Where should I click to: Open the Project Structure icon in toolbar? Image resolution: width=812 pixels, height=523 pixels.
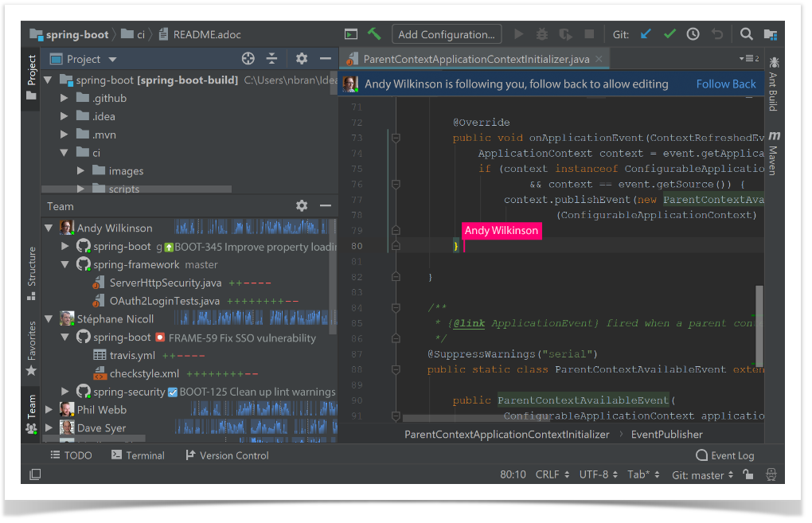[x=771, y=35]
